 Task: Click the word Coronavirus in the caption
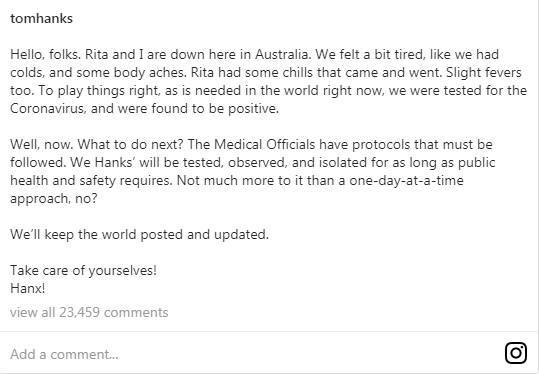(47, 109)
